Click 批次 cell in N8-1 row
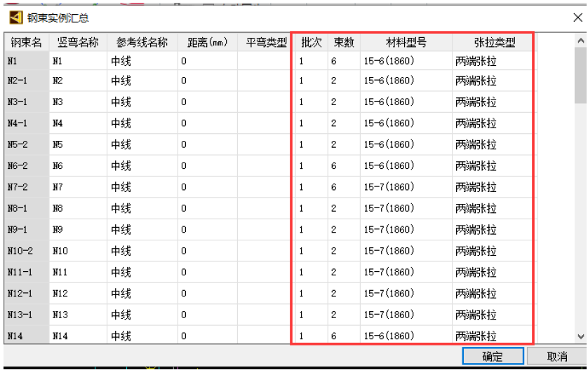The width and height of the screenshot is (588, 370). [x=312, y=208]
